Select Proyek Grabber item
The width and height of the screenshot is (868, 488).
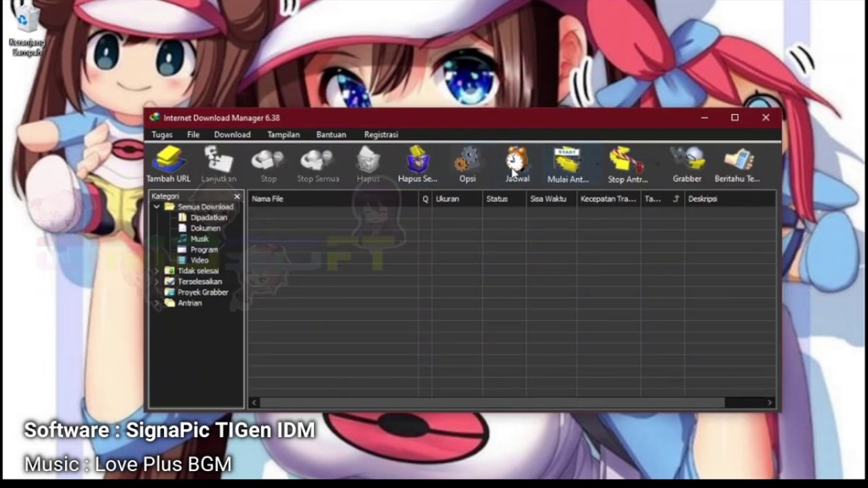[x=197, y=292]
